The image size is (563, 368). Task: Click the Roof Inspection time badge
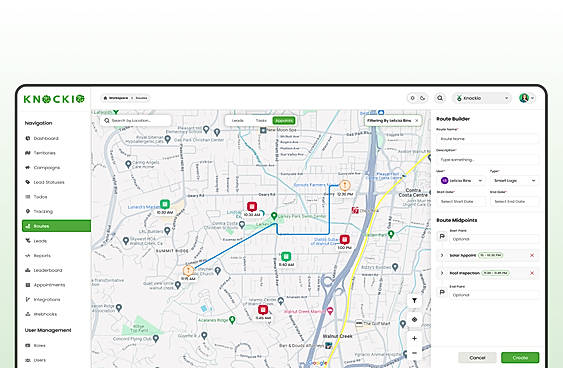495,273
